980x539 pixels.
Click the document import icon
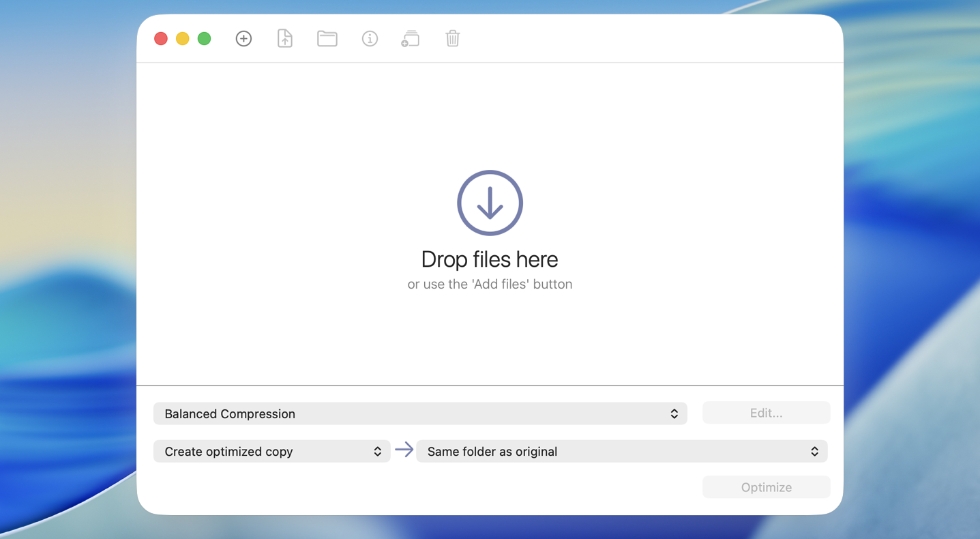284,39
